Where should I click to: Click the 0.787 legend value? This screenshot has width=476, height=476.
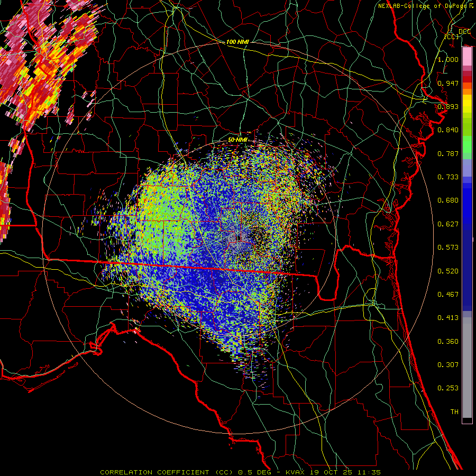point(448,153)
